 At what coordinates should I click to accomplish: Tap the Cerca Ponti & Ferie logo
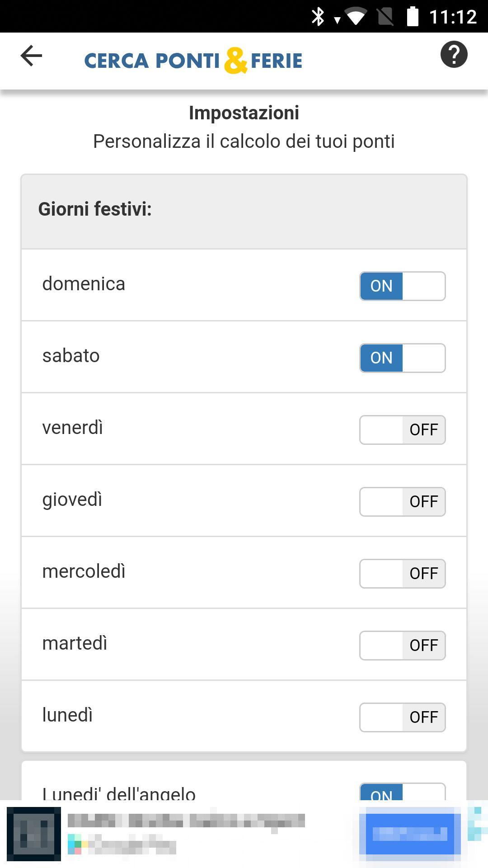pyautogui.click(x=193, y=60)
